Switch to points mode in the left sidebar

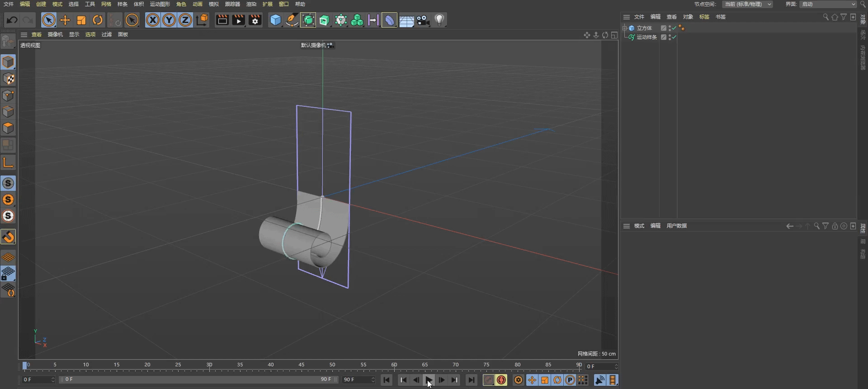(8, 95)
